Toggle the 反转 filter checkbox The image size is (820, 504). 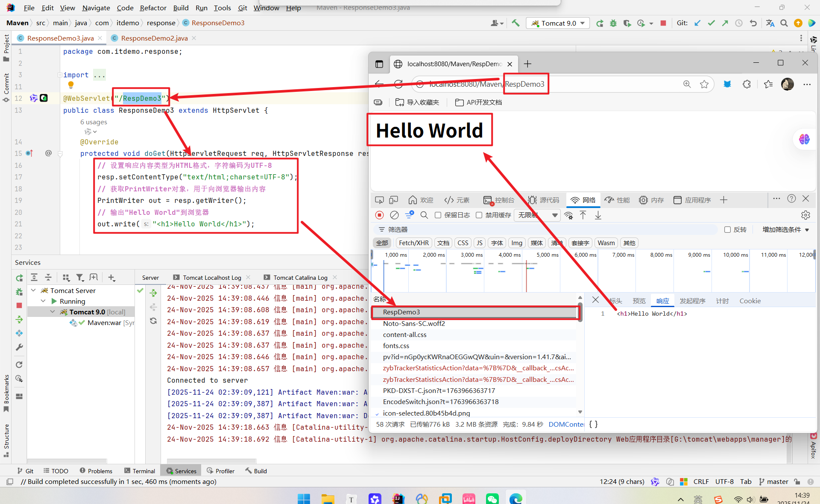pos(727,230)
